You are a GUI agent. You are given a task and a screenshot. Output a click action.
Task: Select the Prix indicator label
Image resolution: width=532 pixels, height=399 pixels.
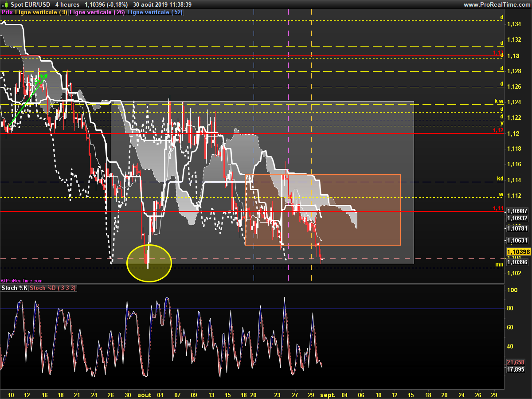point(7,12)
